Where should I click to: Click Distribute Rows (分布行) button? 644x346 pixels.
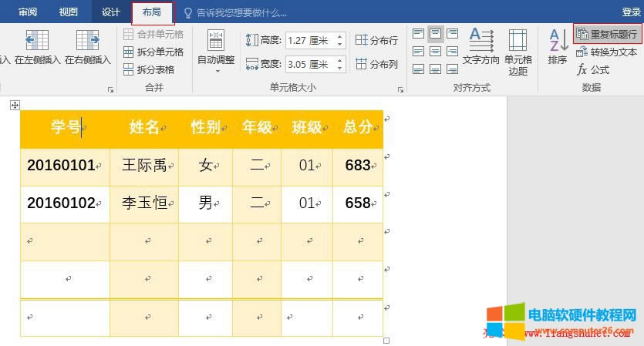click(x=376, y=41)
